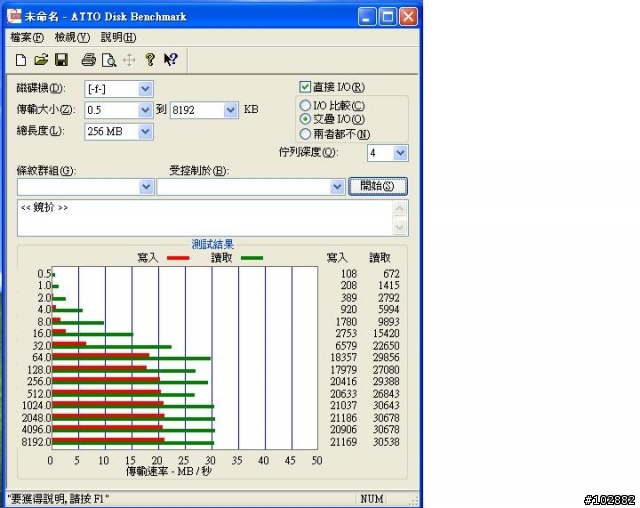Open print preview magnifier icon

(x=109, y=60)
